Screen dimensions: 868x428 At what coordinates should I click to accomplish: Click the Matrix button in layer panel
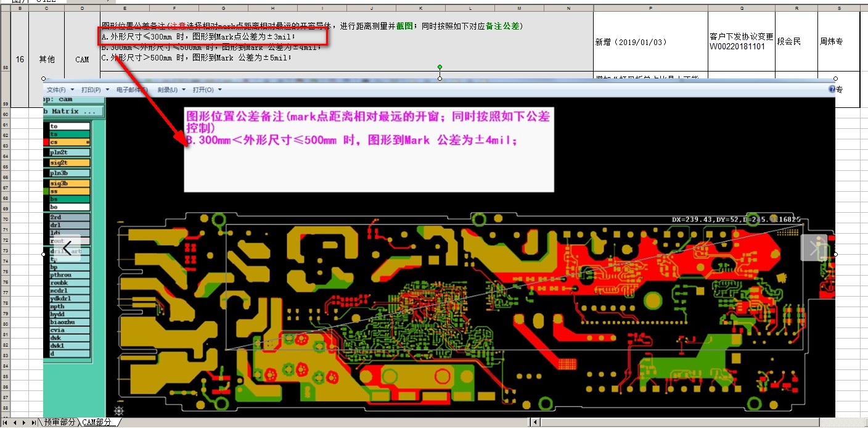(74, 112)
